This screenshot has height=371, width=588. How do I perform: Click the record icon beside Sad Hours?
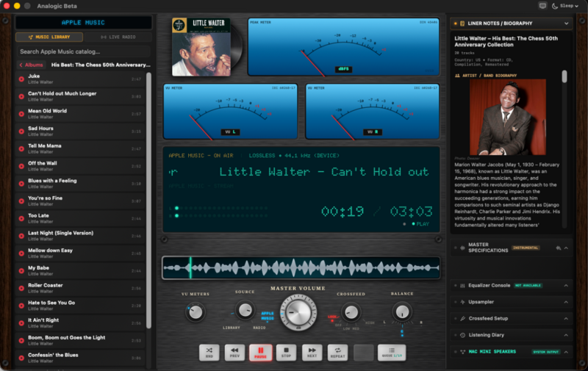(x=21, y=132)
